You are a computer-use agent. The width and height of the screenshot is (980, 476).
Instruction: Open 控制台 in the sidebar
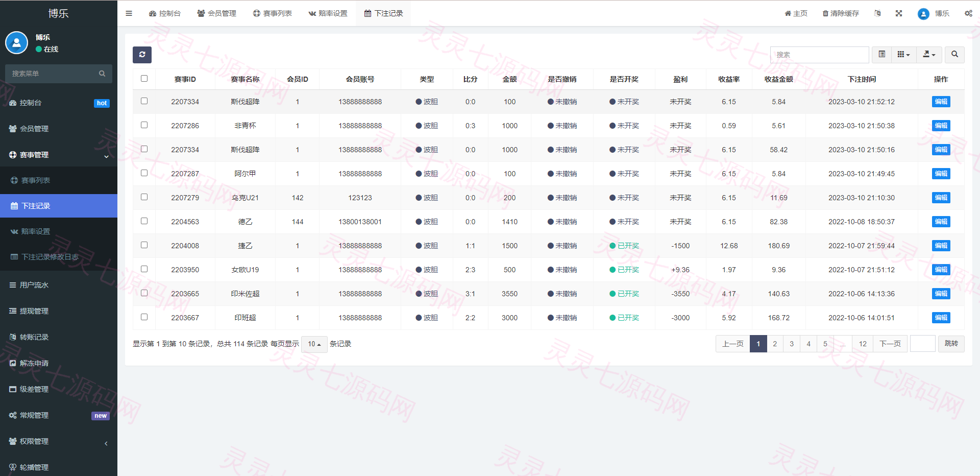59,103
